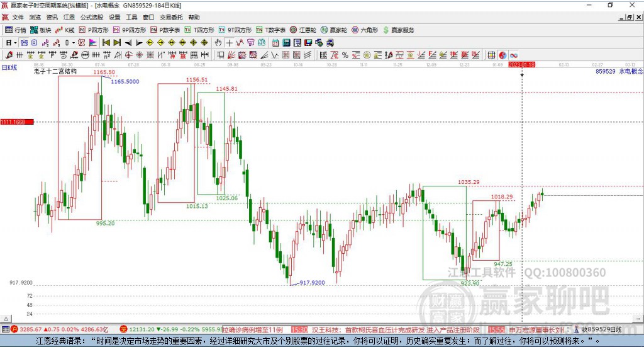The width and height of the screenshot is (644, 347).
Task: Click the first yellow diamond arrow icon
Action: (150, 43)
